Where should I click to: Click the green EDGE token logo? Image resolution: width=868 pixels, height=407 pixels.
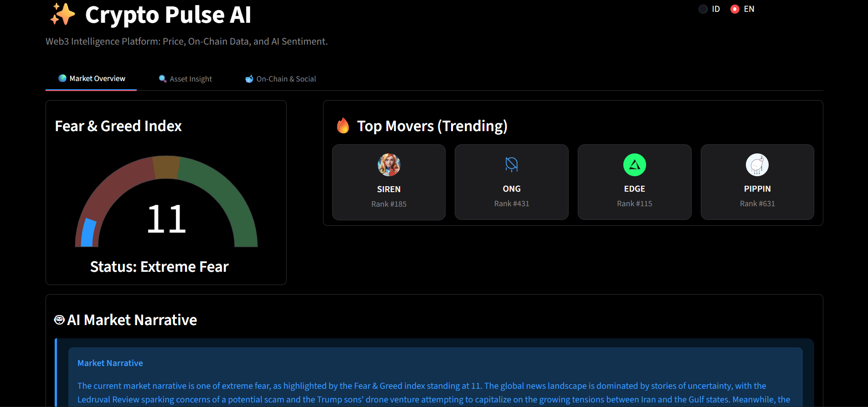(x=634, y=165)
